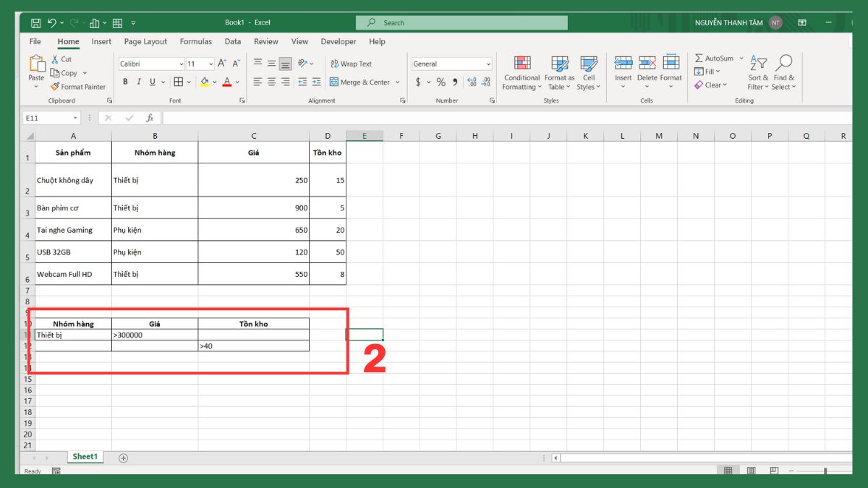868x488 pixels.
Task: Click inside the Name Box
Action: pos(49,117)
